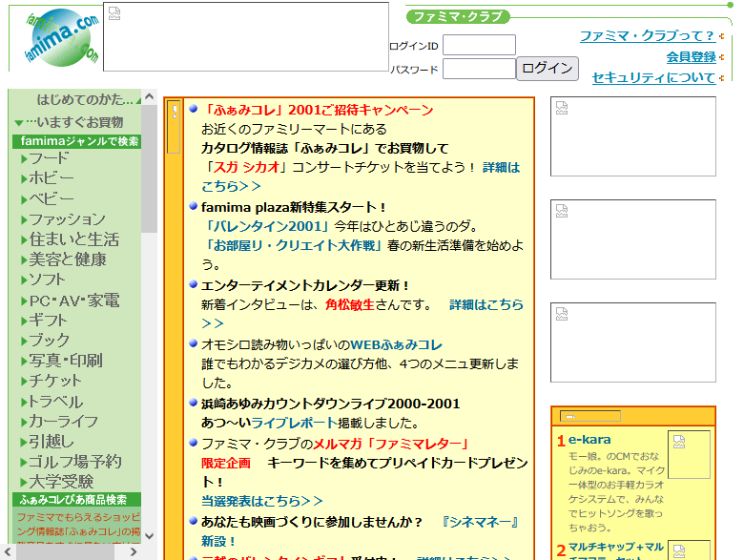Expand the 美容と健康 category

tap(64, 259)
